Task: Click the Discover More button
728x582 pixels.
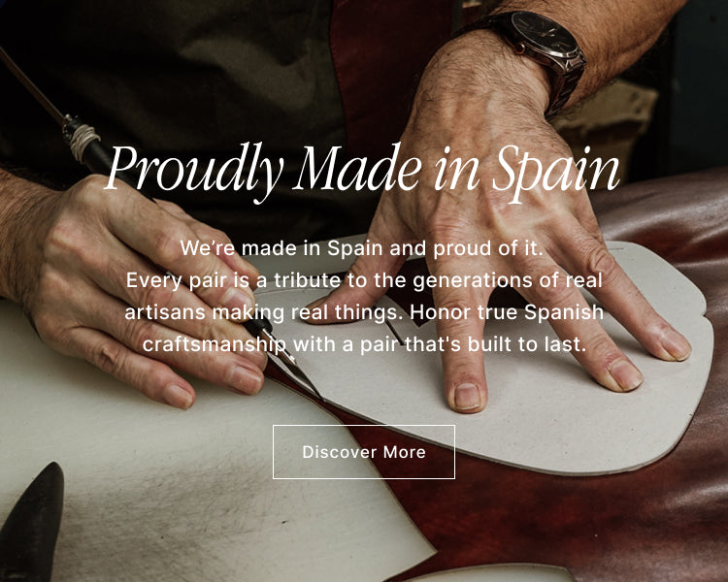Action: tap(364, 452)
